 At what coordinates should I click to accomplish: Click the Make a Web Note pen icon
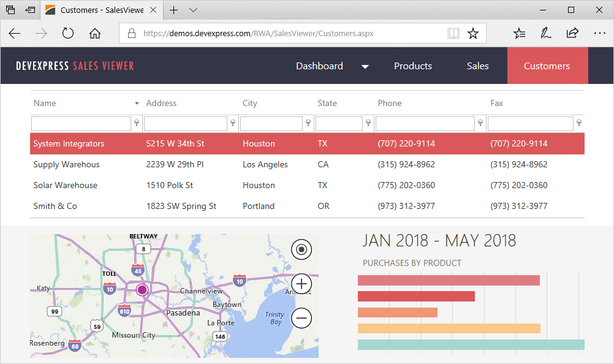546,33
